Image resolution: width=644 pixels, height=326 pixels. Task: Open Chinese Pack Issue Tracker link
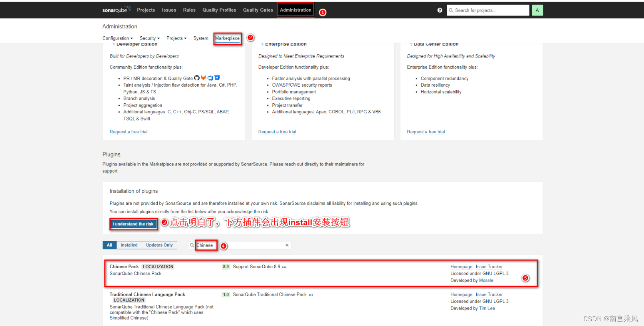[x=489, y=267]
